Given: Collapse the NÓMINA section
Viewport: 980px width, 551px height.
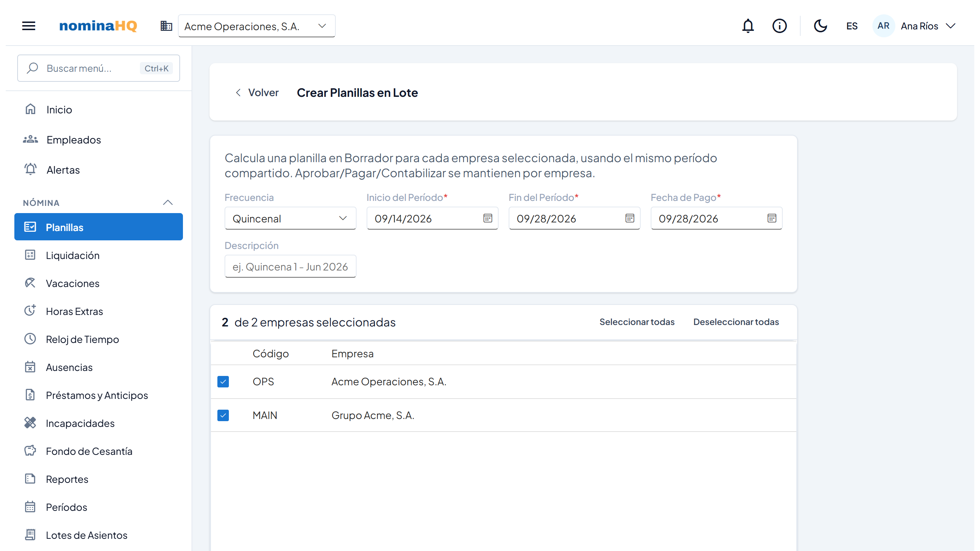Looking at the screenshot, I should click(168, 202).
